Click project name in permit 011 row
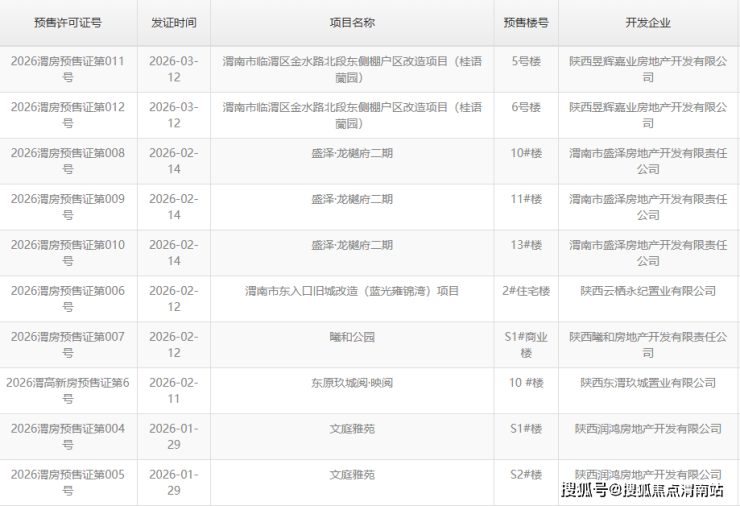 pyautogui.click(x=352, y=69)
